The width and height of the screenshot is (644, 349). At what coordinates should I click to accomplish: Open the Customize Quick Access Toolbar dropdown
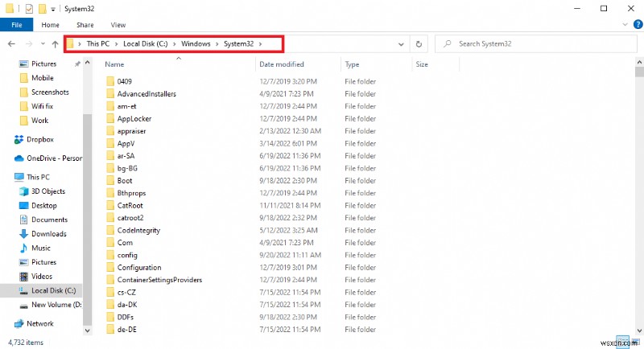(53, 9)
